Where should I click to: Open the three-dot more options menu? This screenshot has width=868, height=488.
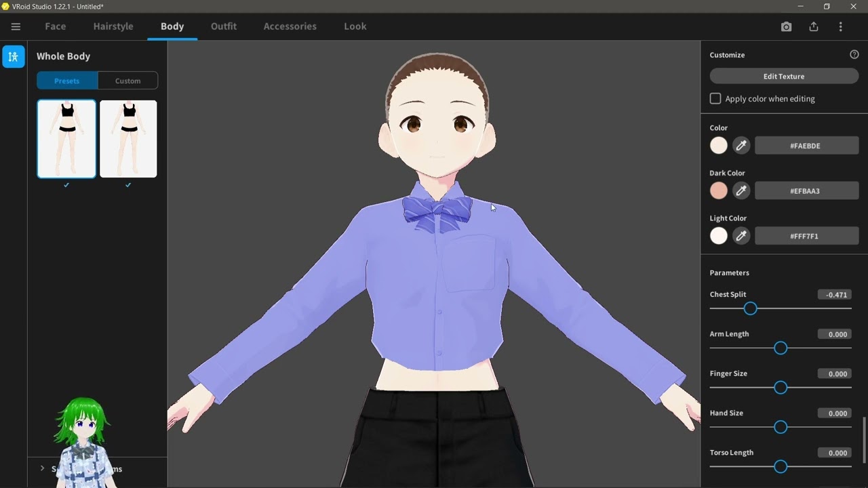pyautogui.click(x=840, y=26)
